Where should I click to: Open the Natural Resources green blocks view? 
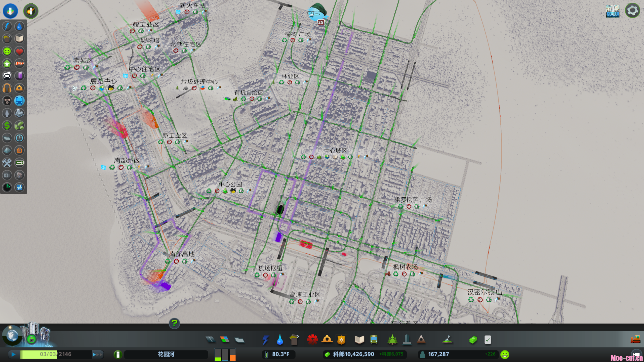pos(19,125)
